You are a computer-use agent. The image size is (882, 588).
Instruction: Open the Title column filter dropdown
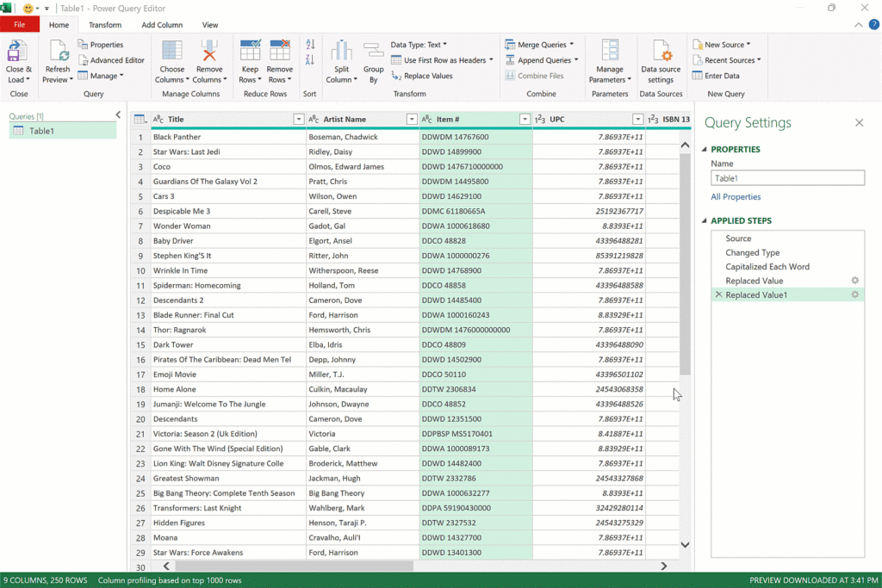pos(298,120)
